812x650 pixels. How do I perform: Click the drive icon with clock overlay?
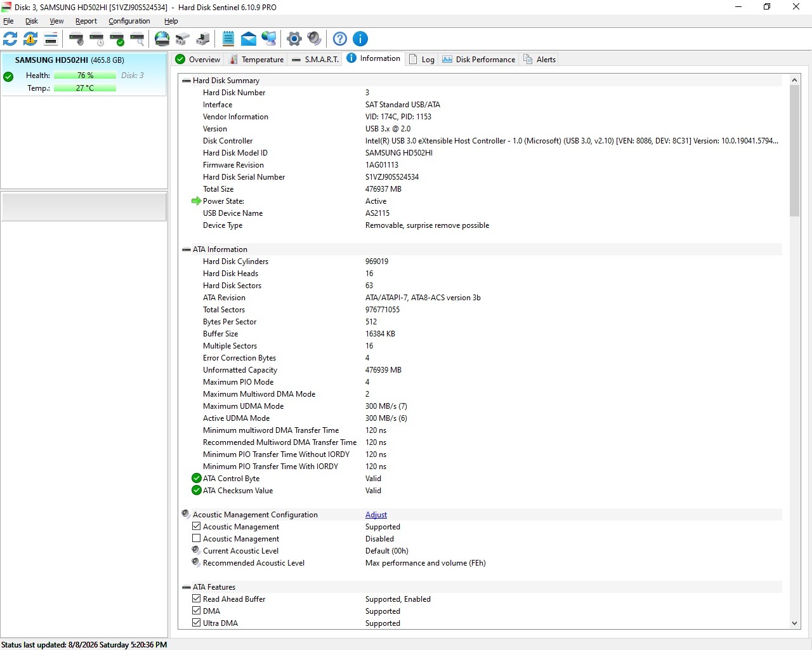[96, 39]
